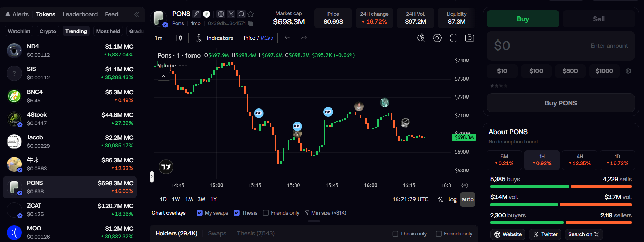Click the green price label $698.3M

coord(464,137)
